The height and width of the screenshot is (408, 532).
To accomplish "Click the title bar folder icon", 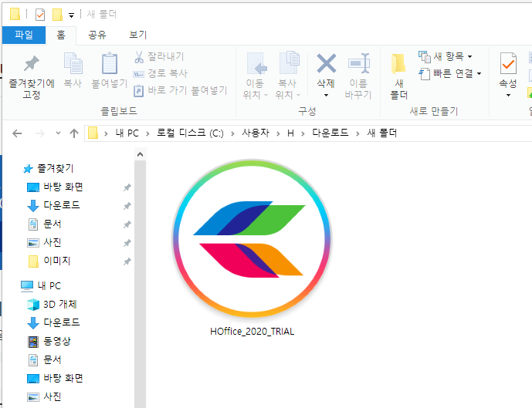I will point(15,14).
